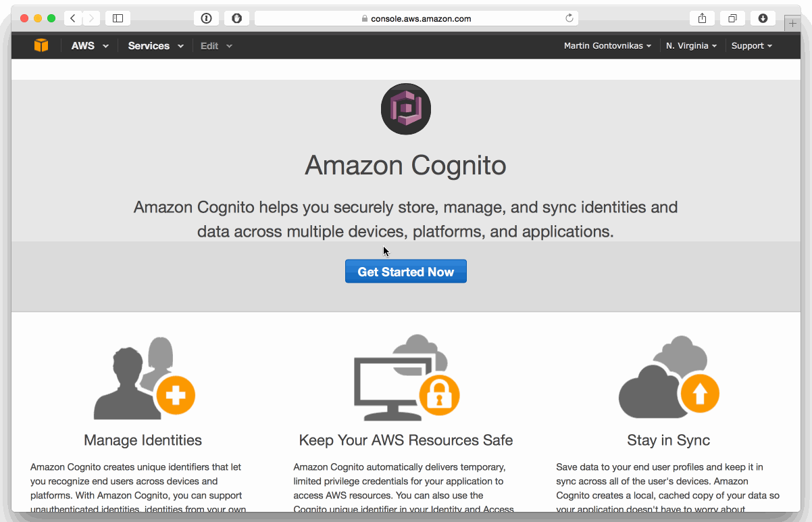
Task: Open the N. Virginia region selector
Action: 691,46
